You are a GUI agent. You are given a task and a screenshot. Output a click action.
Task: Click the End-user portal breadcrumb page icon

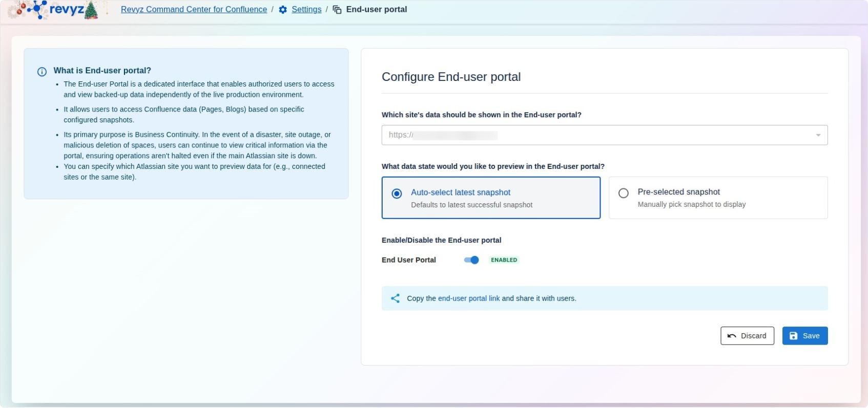click(x=337, y=10)
